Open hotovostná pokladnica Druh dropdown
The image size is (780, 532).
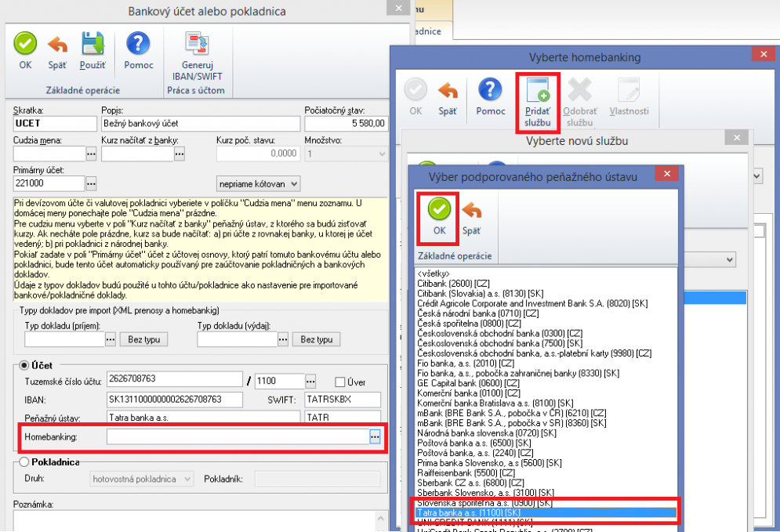(142, 480)
